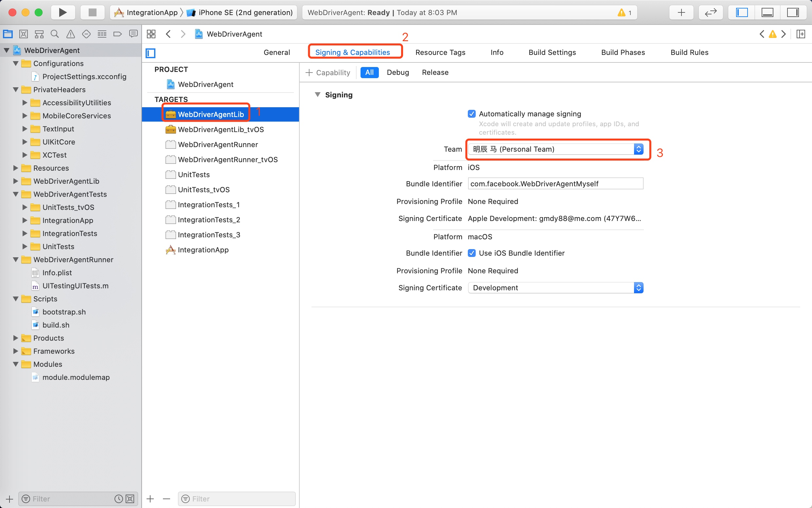
Task: Open the Find navigator magnifier icon
Action: pyautogui.click(x=54, y=34)
